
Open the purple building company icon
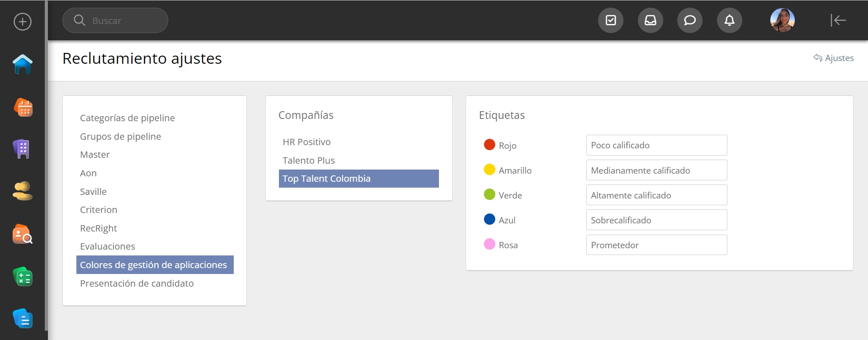22,149
